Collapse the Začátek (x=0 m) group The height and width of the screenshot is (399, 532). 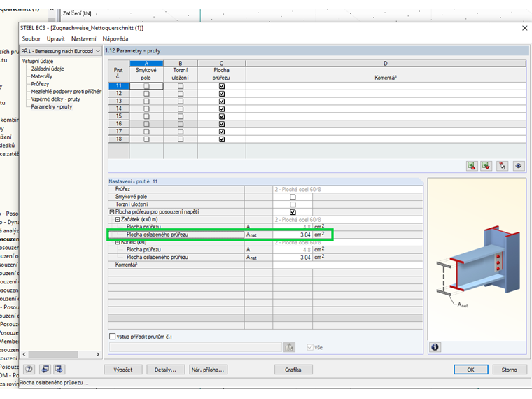click(118, 220)
